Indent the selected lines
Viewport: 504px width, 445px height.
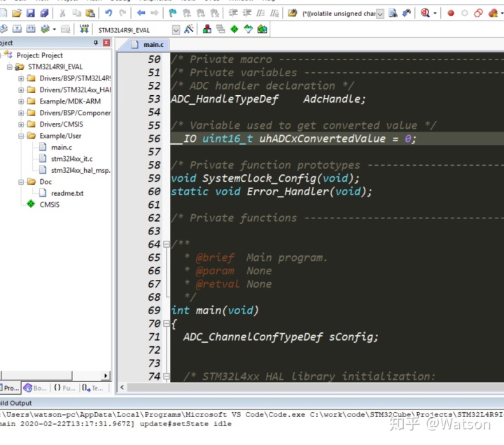pyautogui.click(x=233, y=13)
